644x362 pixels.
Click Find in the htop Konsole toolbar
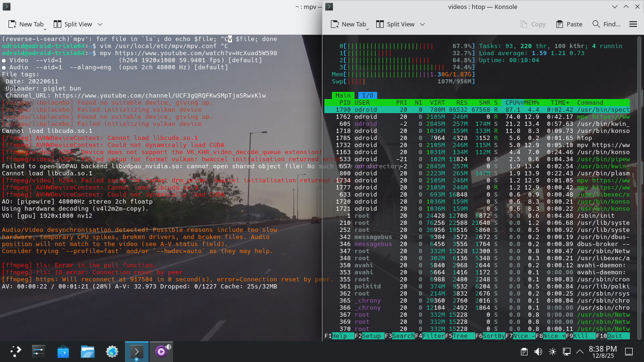click(x=607, y=24)
